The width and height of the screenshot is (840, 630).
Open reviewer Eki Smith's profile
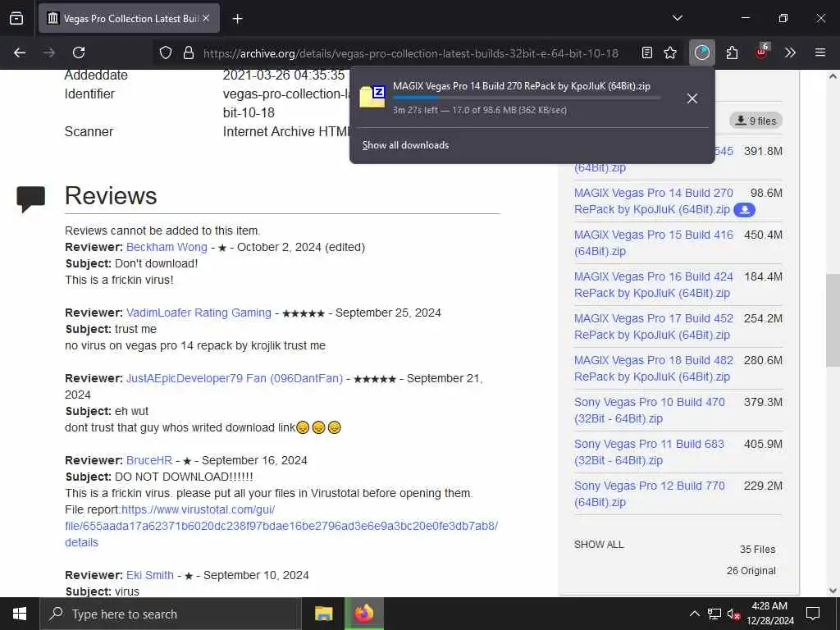(x=150, y=575)
